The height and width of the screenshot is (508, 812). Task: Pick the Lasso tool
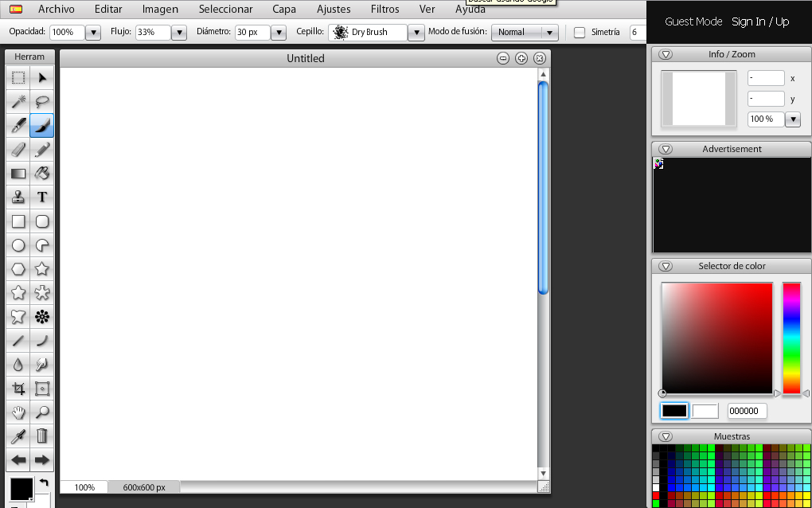coord(41,101)
